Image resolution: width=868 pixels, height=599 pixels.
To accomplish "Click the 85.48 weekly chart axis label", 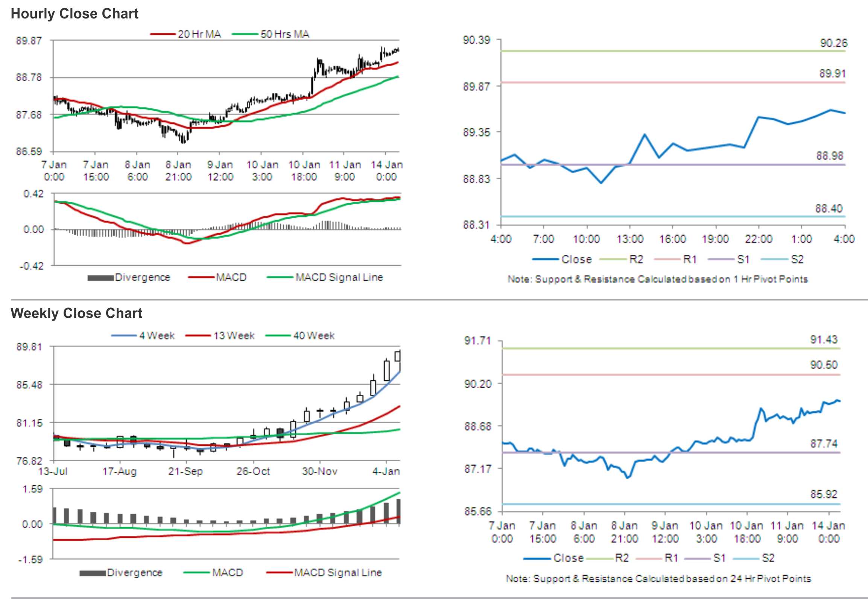I will point(29,385).
